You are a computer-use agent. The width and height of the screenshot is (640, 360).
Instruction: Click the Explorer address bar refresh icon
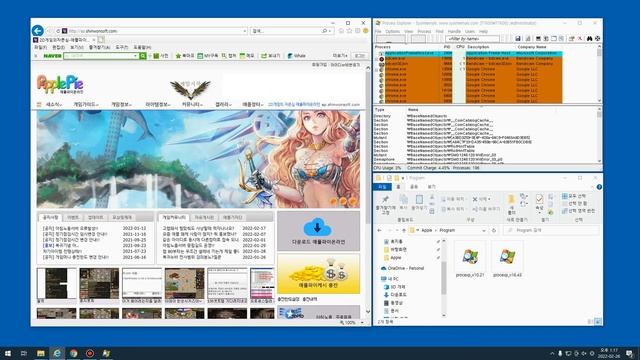click(x=494, y=231)
